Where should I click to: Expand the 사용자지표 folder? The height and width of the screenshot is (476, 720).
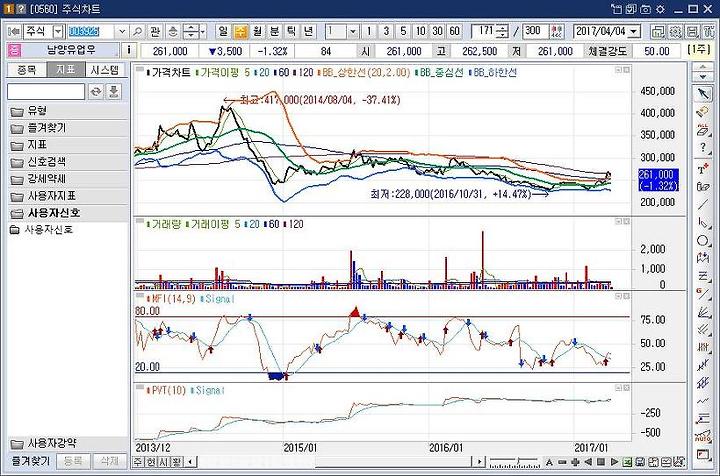[x=68, y=196]
